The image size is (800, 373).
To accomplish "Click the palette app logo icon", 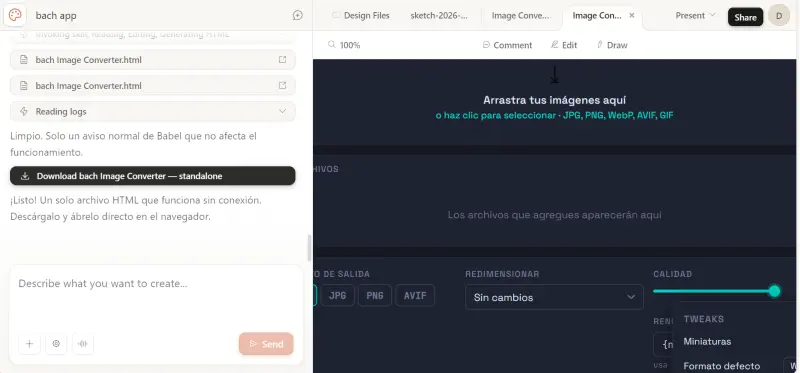I will [15, 15].
